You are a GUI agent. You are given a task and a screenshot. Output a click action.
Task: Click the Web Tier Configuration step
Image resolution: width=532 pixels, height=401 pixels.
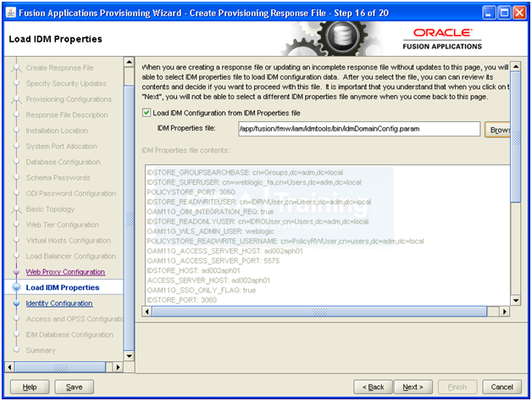63,225
